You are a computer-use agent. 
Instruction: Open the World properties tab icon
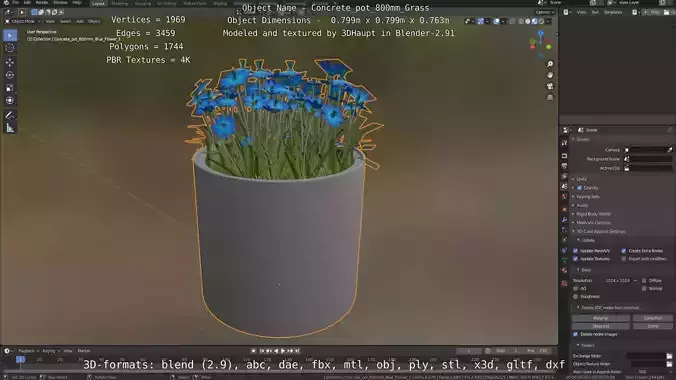[x=564, y=197]
